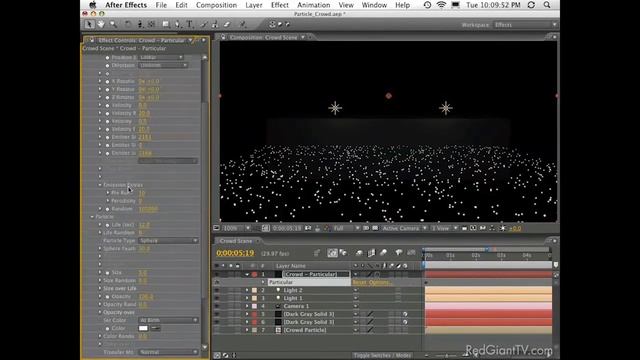Select the Hand tool
The image size is (640, 360).
(x=101, y=24)
